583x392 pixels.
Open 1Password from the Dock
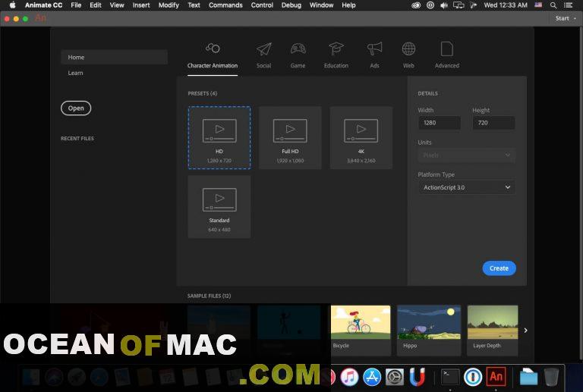click(x=473, y=377)
